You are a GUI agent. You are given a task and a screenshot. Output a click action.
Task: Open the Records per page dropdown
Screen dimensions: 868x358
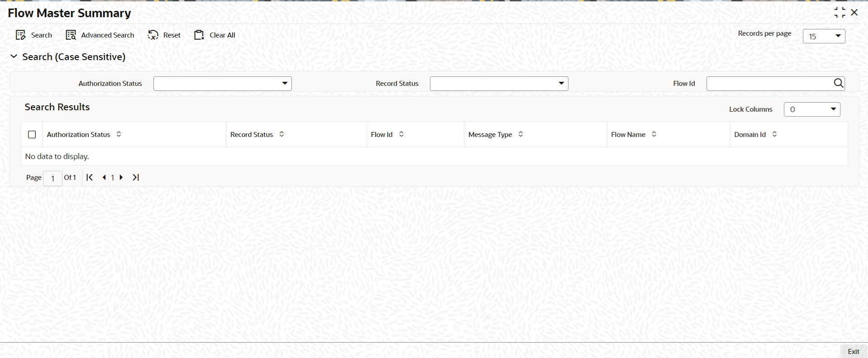[824, 36]
